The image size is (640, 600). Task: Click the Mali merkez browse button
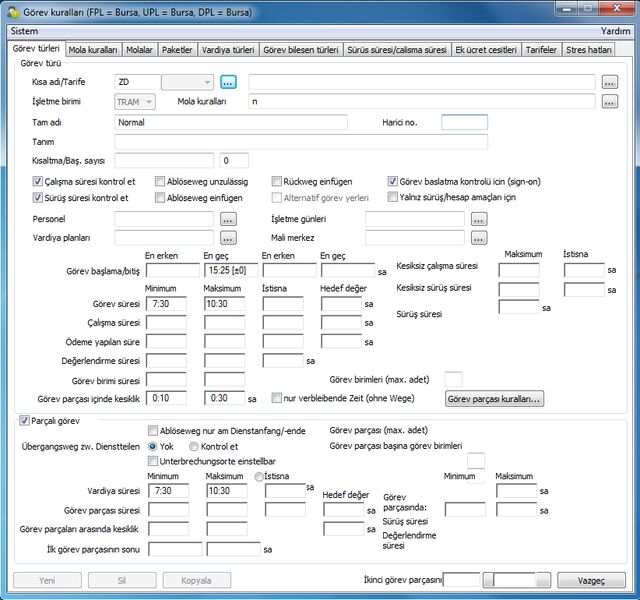(x=479, y=238)
